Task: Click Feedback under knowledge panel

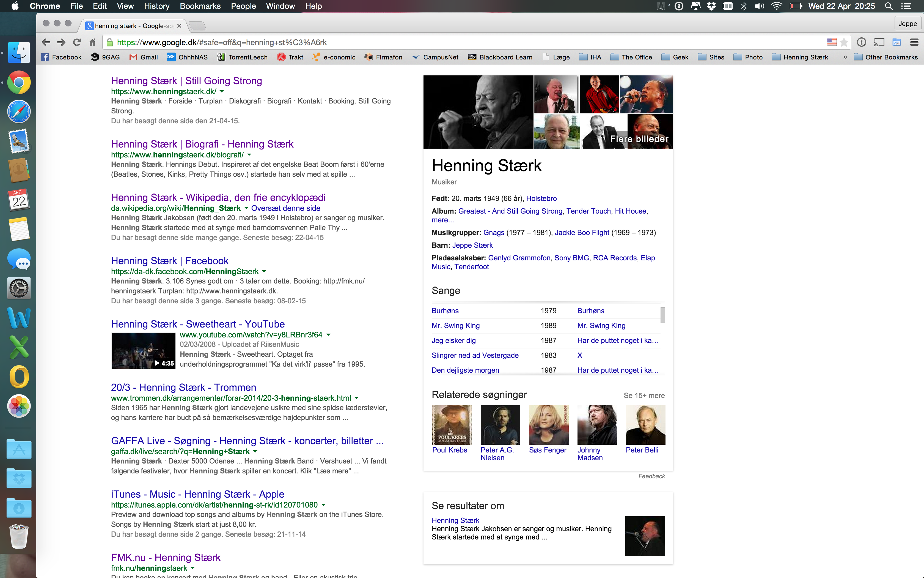Action: (651, 476)
